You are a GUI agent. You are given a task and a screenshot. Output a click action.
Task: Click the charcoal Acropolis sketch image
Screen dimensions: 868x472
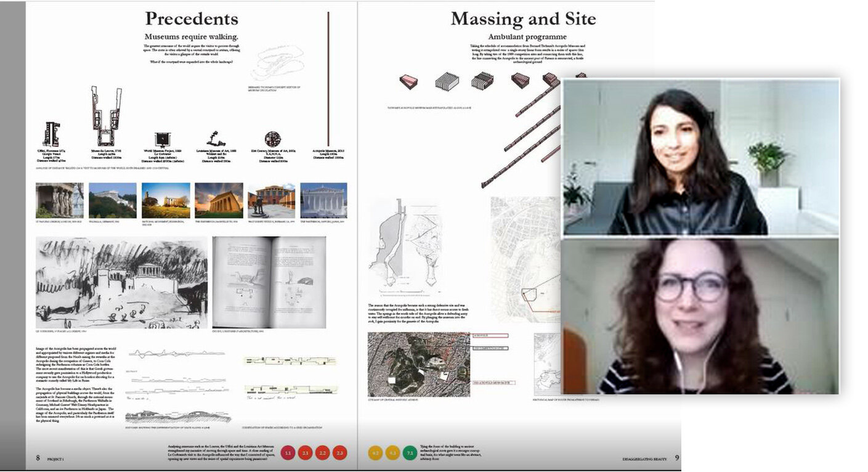pos(122,283)
